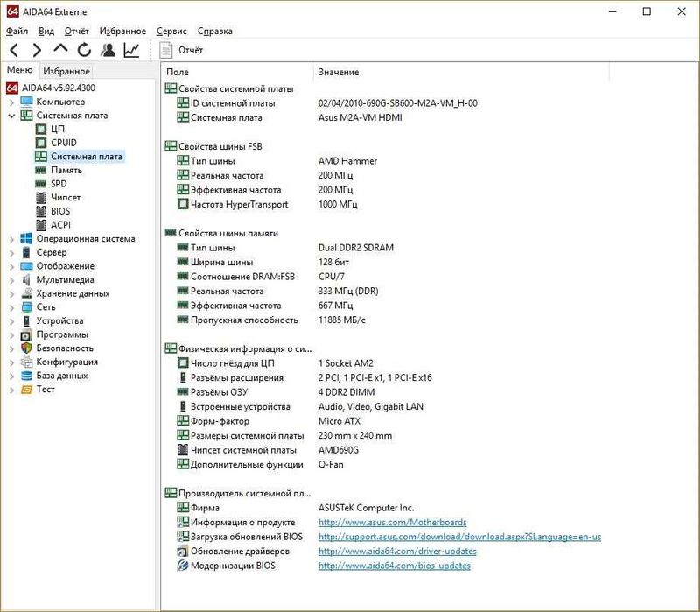Expand the Сервер tree node
Image resolution: width=700 pixels, height=612 pixels.
pyautogui.click(x=11, y=253)
